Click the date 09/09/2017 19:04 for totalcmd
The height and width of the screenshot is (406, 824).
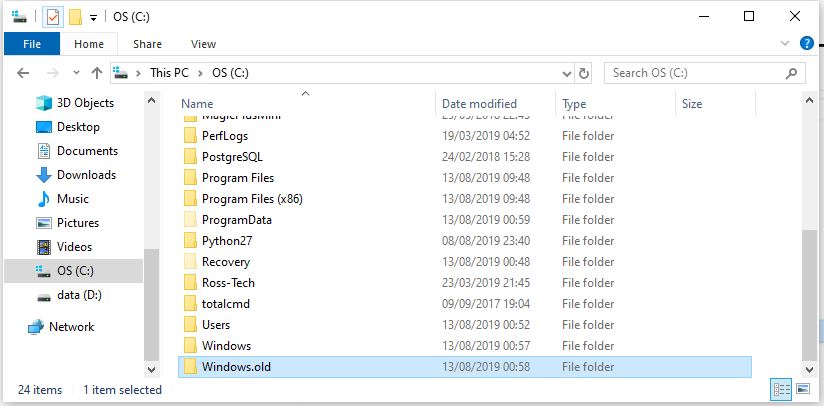[x=486, y=304]
